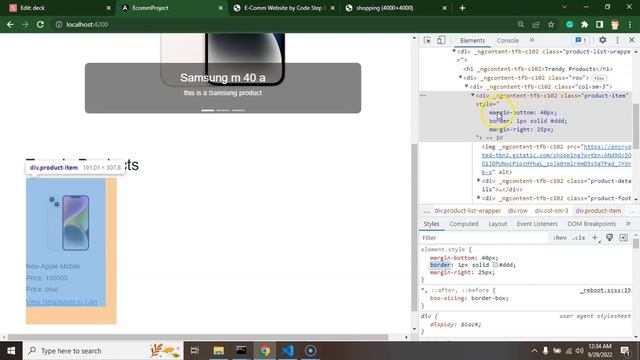The width and height of the screenshot is (640, 360).
Task: Collapse the col-sm-3 div node
Action: (467, 86)
